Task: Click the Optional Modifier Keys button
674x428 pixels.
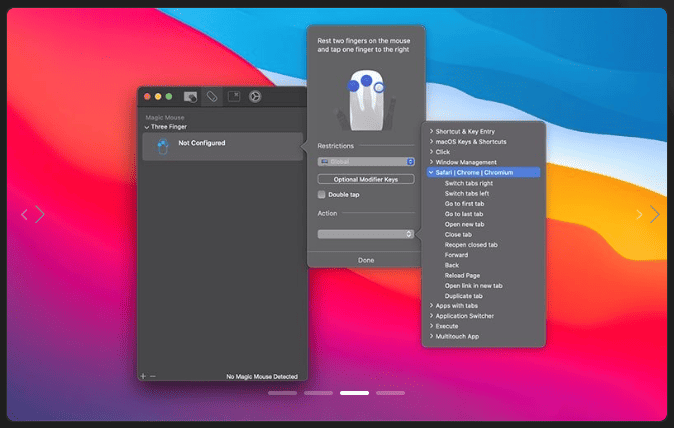Action: click(x=366, y=179)
